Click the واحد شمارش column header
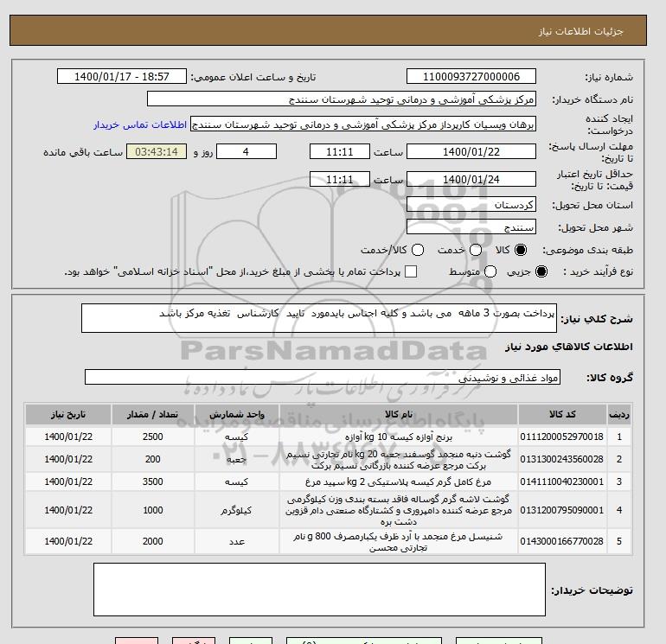Image resolution: width=666 pixels, height=644 pixels. [x=237, y=414]
